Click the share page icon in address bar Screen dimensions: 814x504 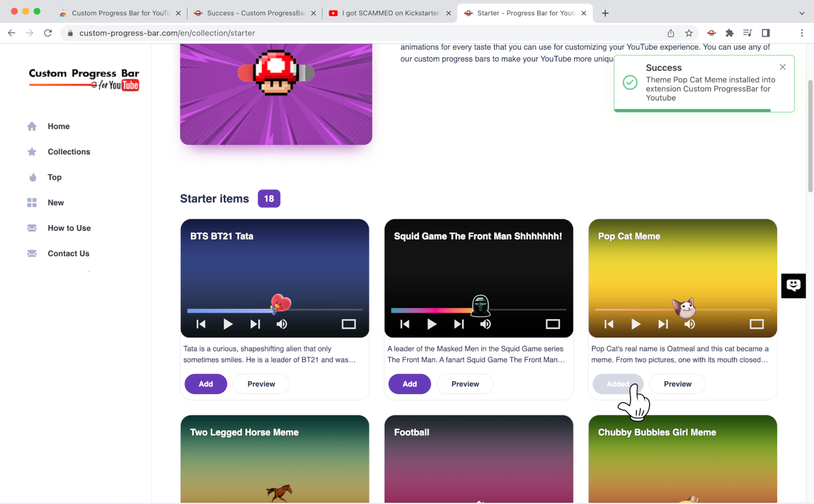click(x=671, y=33)
